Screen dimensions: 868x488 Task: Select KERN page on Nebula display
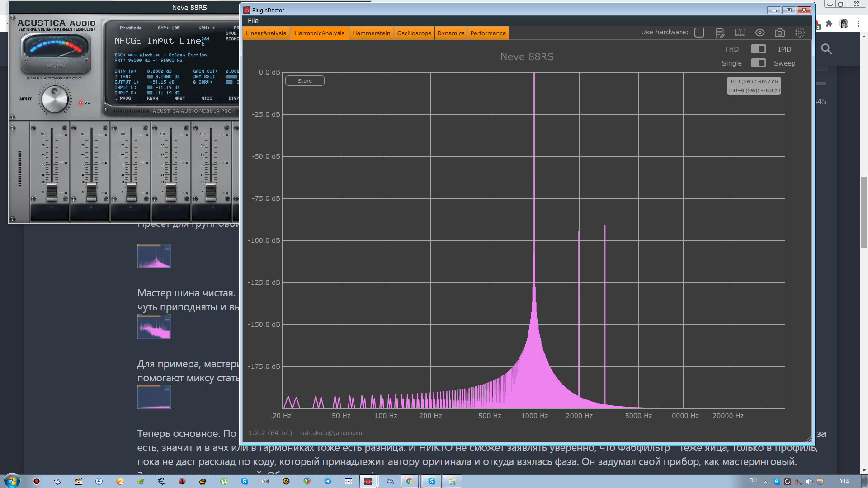tap(152, 98)
